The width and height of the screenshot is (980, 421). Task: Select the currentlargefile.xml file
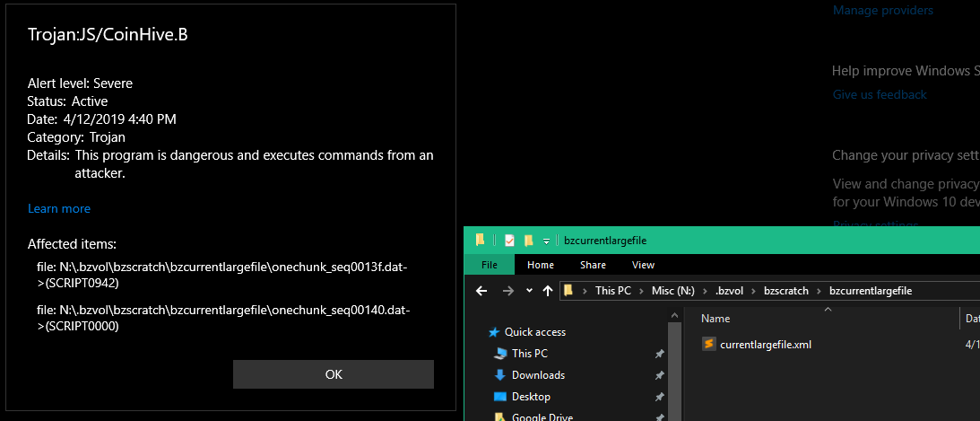pos(766,344)
